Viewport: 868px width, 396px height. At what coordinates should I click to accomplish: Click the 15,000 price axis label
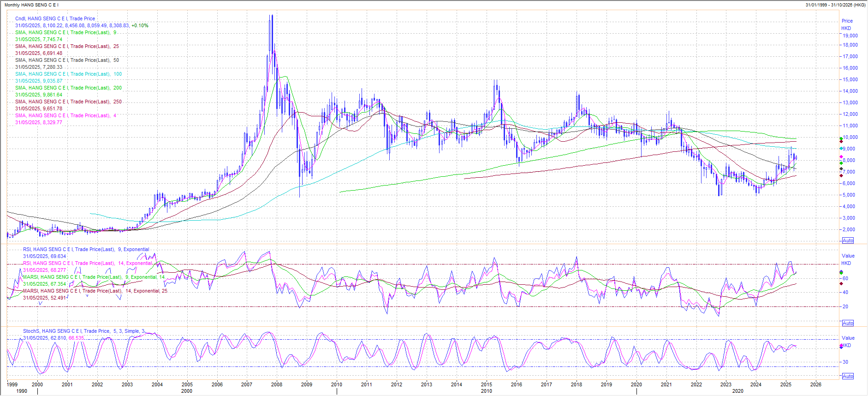click(850, 79)
